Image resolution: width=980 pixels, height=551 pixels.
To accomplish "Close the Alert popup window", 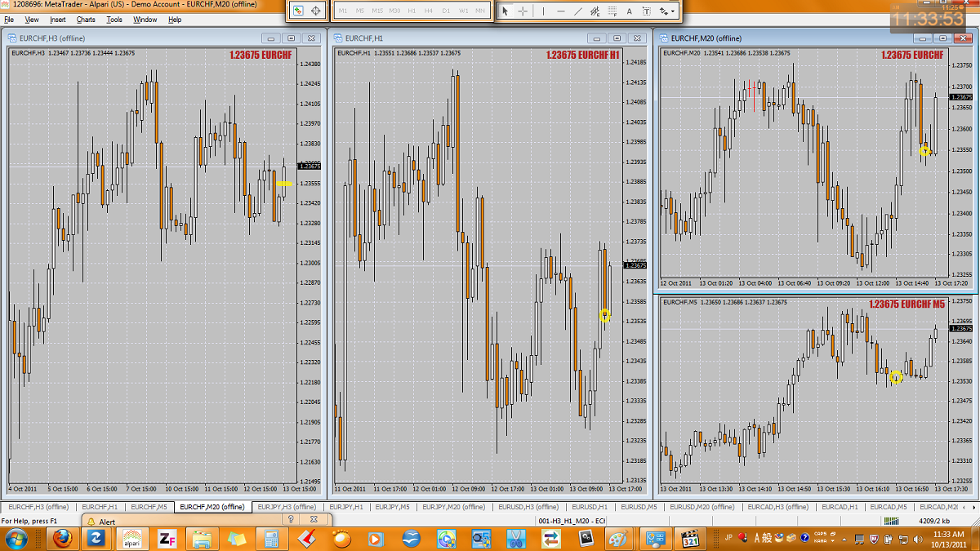I will click(x=312, y=520).
